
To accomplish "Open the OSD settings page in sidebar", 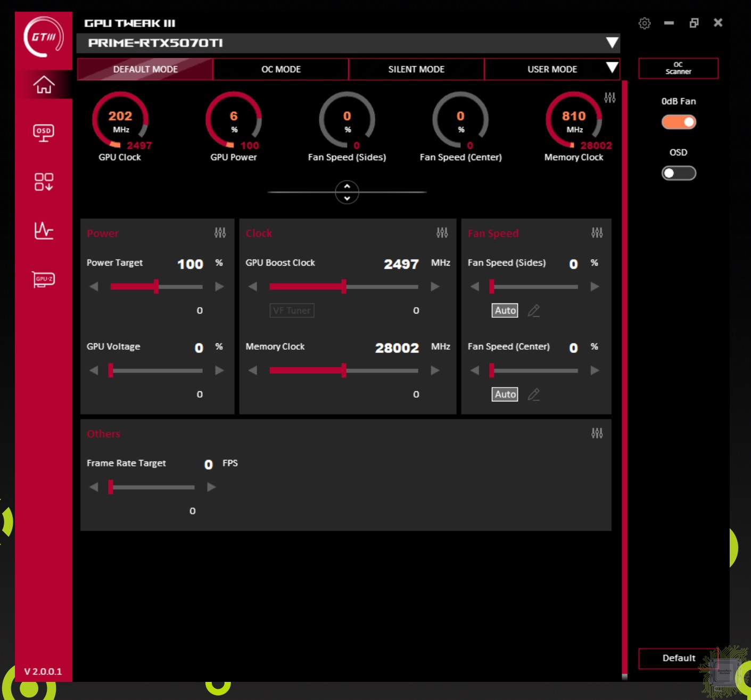I will pos(44,133).
